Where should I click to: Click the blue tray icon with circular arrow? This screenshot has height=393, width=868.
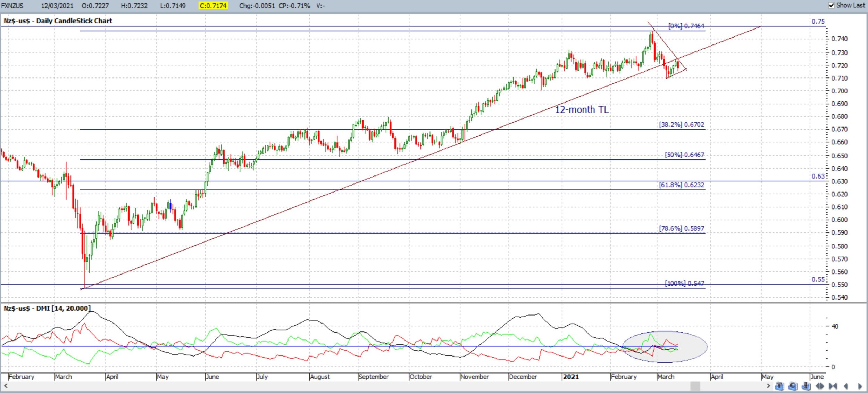[793, 386]
